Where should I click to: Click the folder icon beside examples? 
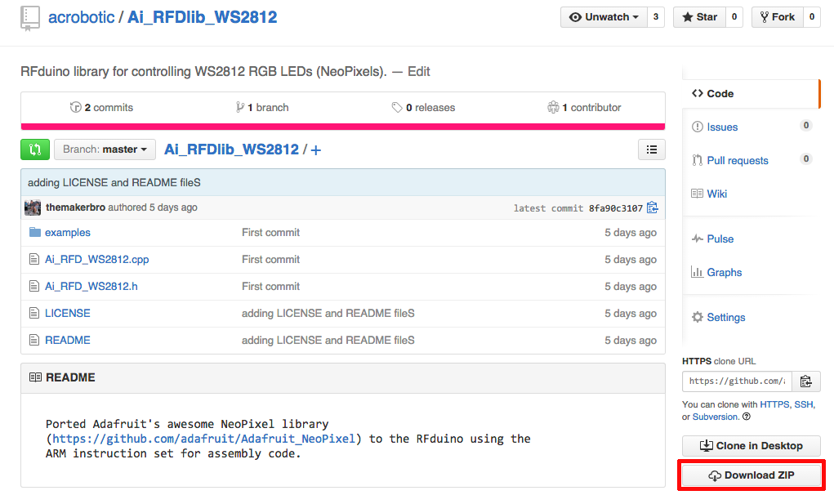[x=35, y=232]
